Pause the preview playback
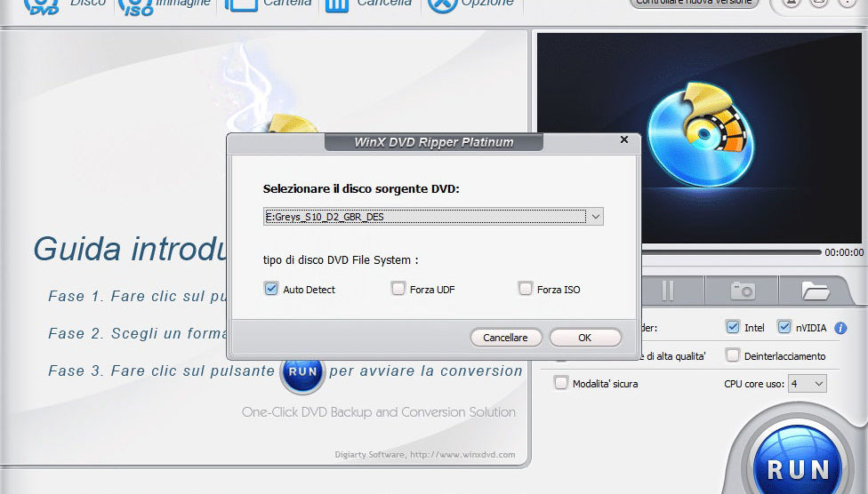The width and height of the screenshot is (868, 494). tap(668, 291)
